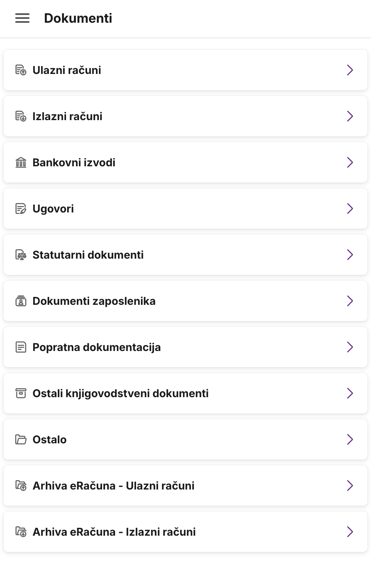Image resolution: width=371 pixels, height=588 pixels.
Task: Expand the Bankovni izvodi chevron arrow
Action: pos(349,162)
